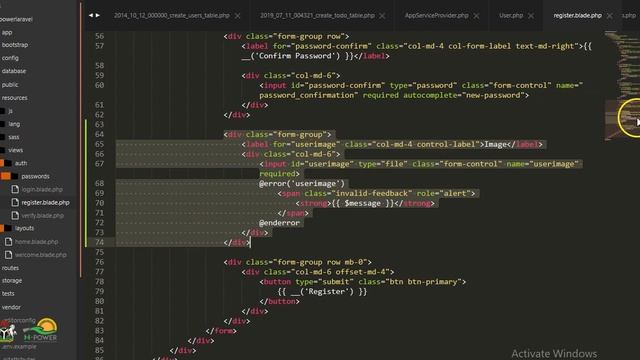Open the User.php tab
Image resolution: width=640 pixels, height=360 pixels.
pyautogui.click(x=511, y=16)
